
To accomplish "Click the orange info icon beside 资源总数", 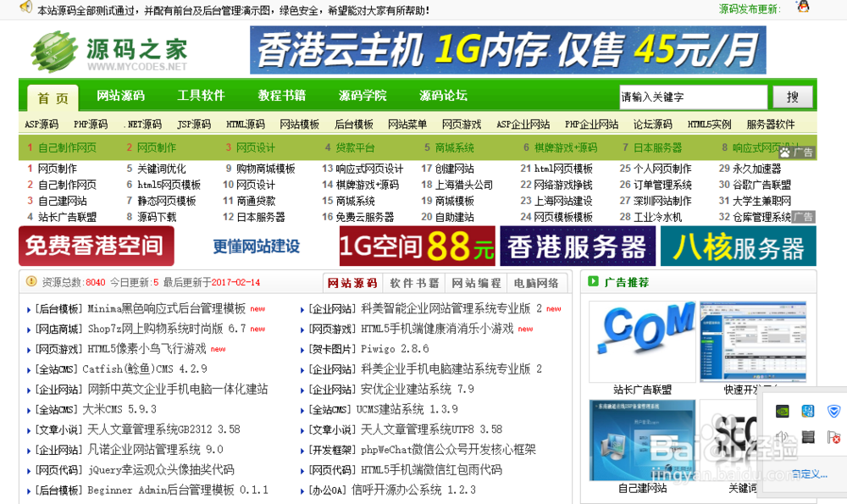I will pyautogui.click(x=31, y=281).
